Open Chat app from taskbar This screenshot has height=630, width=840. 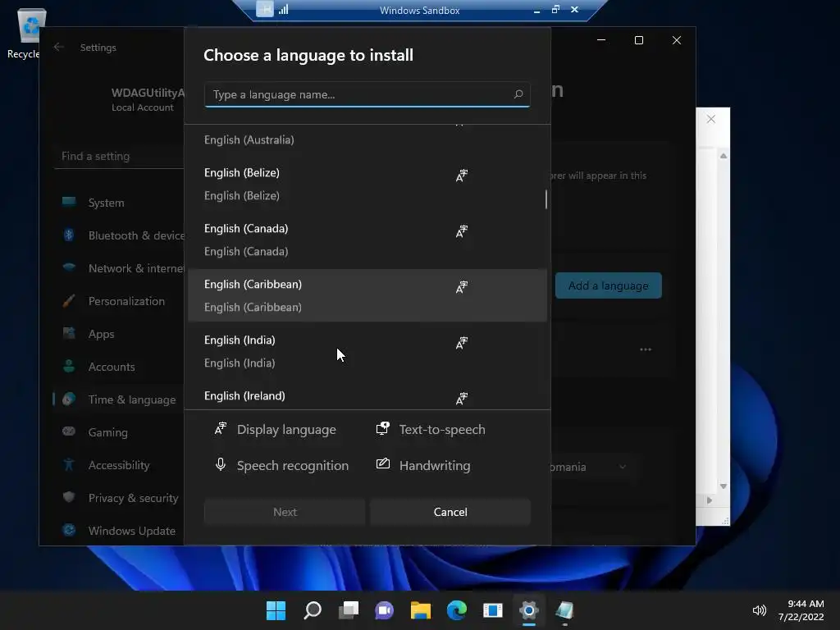click(384, 610)
